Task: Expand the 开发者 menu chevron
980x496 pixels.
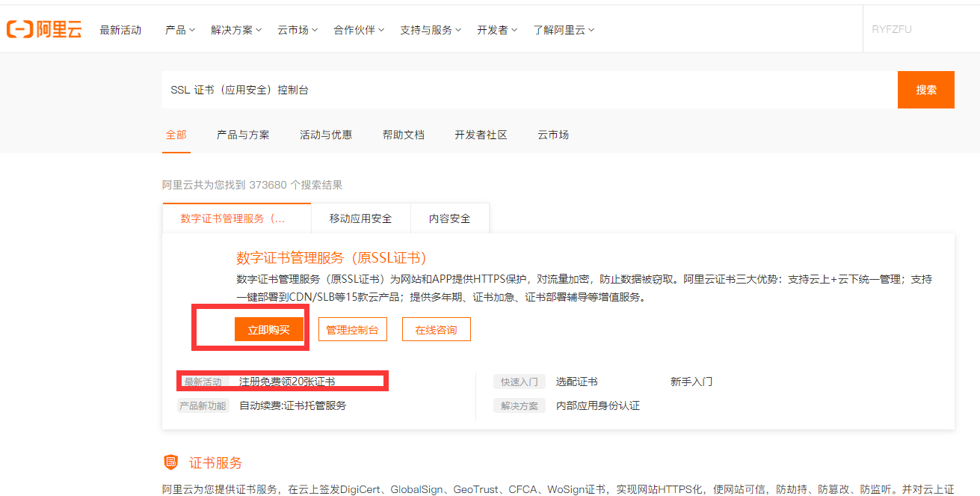Action: pos(514,30)
